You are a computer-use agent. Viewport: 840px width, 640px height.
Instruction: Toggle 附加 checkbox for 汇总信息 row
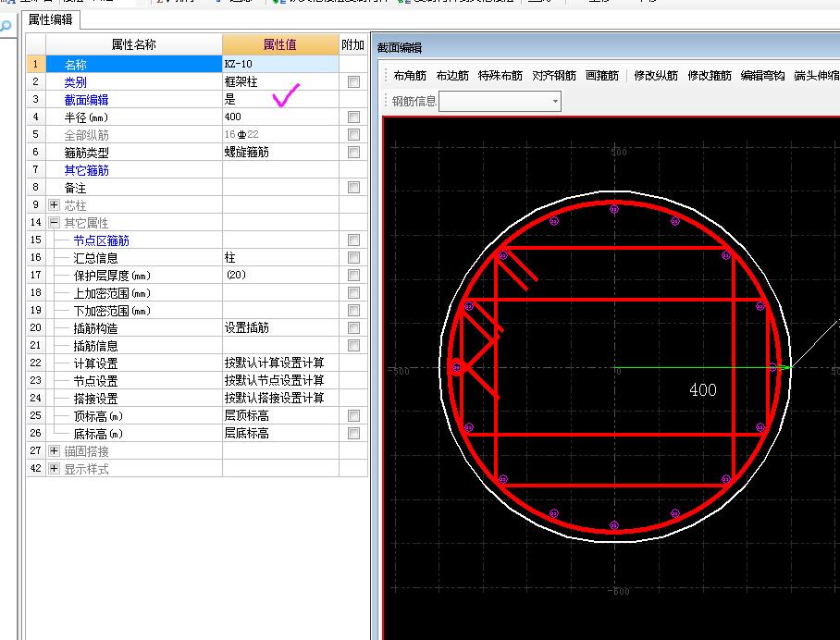(x=353, y=258)
